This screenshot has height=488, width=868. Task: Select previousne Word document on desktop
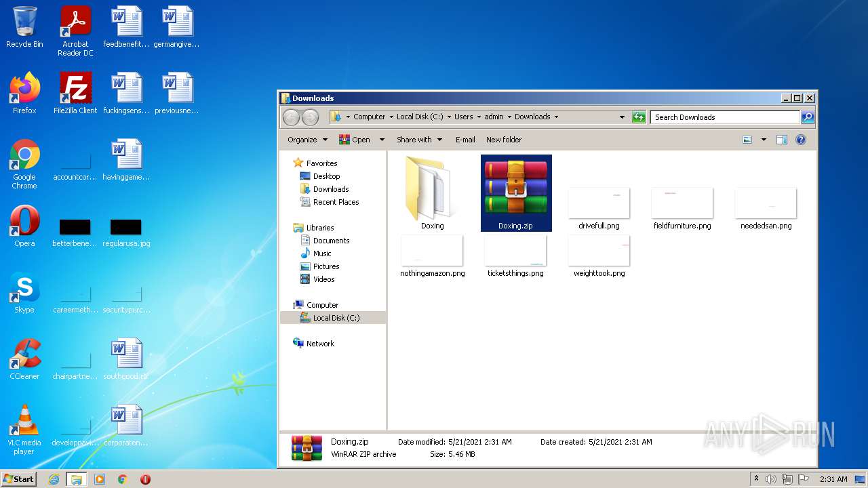click(x=176, y=93)
